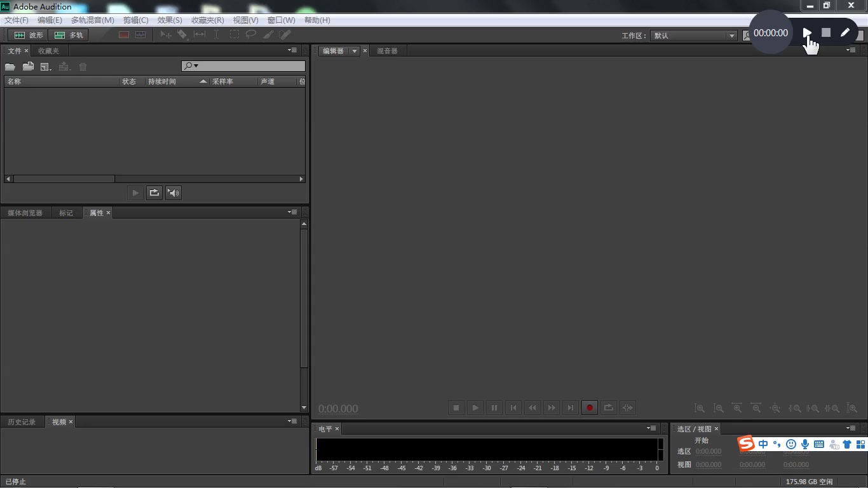The height and width of the screenshot is (488, 868).
Task: Click Zoom In time icon
Action: pyautogui.click(x=737, y=409)
